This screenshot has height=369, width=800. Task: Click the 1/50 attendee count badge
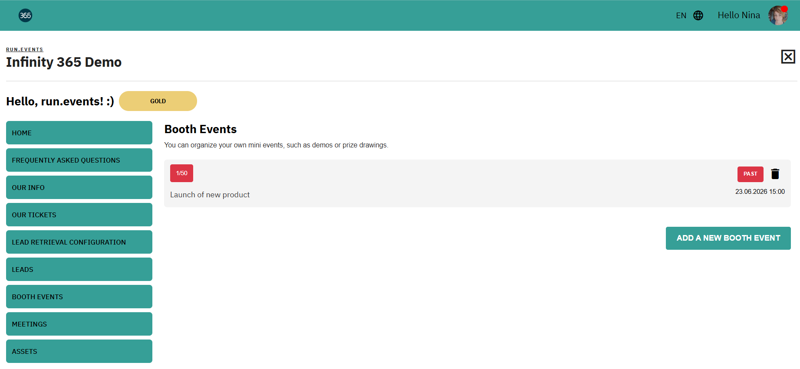(182, 174)
